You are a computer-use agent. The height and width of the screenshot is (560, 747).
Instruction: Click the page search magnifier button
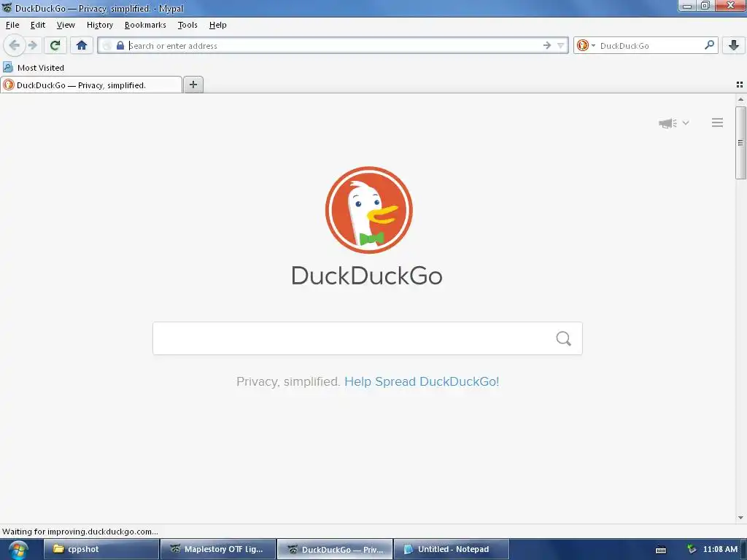(x=564, y=338)
